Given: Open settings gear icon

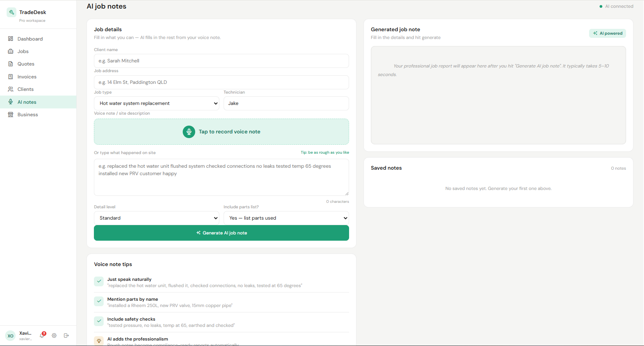Looking at the screenshot, I should (x=54, y=335).
